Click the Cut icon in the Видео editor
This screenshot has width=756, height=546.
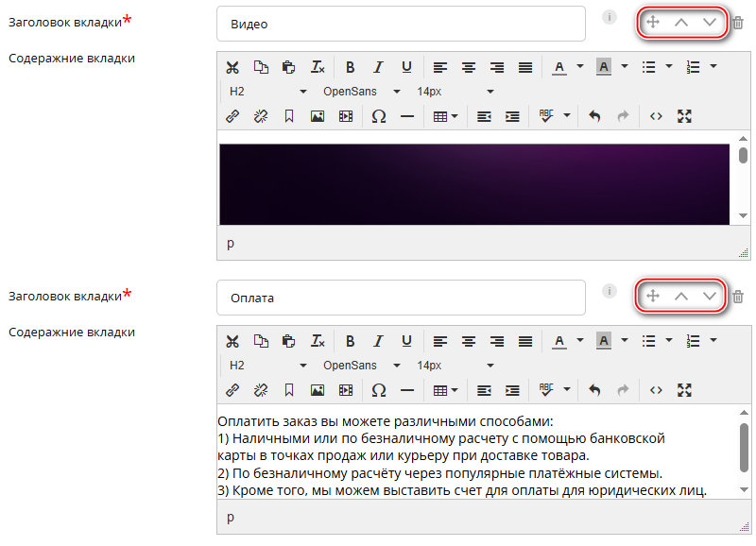point(232,67)
